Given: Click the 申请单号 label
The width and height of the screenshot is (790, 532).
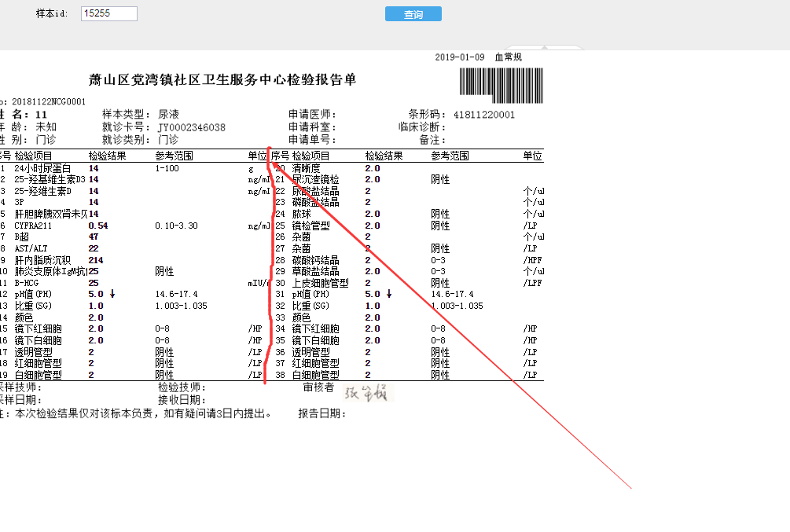Looking at the screenshot, I should pyautogui.click(x=312, y=140).
